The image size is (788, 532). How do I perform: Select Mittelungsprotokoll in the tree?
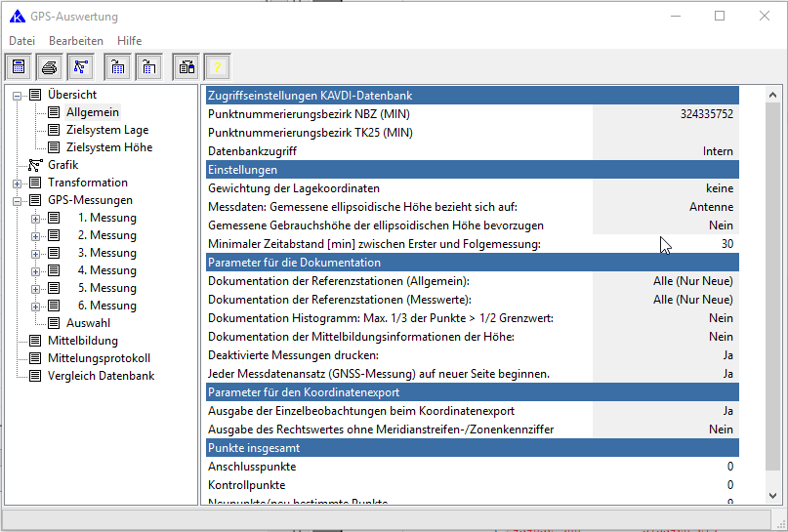[x=99, y=358]
